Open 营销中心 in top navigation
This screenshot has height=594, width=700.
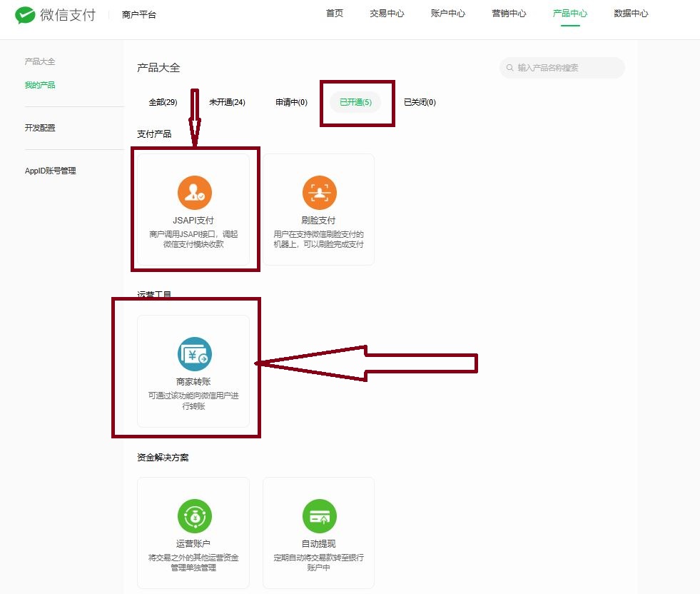pos(509,14)
